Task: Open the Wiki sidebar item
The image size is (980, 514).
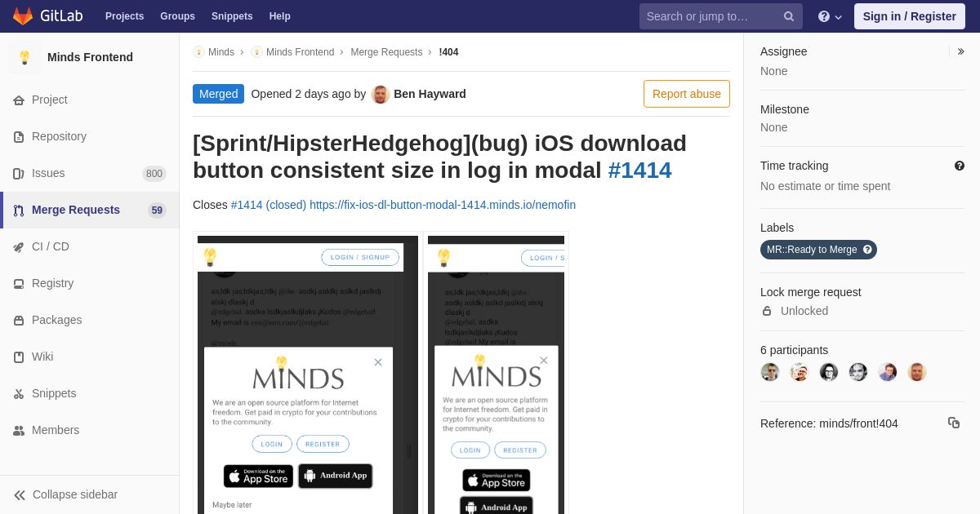Action: coord(90,357)
